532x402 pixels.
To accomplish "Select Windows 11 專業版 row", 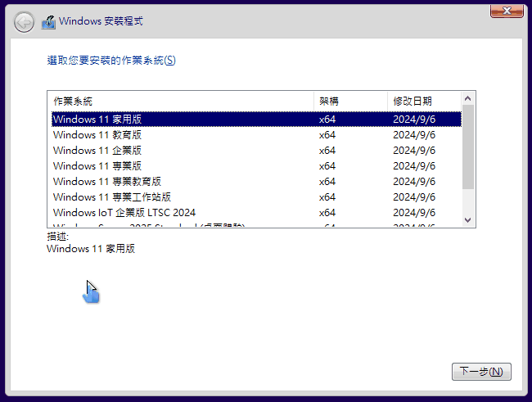I will [x=256, y=166].
